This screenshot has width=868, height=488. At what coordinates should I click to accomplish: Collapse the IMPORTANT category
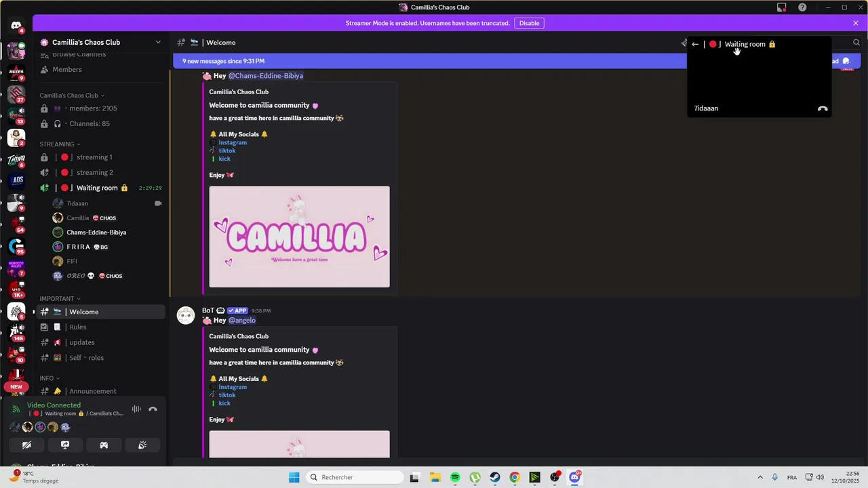click(x=60, y=298)
